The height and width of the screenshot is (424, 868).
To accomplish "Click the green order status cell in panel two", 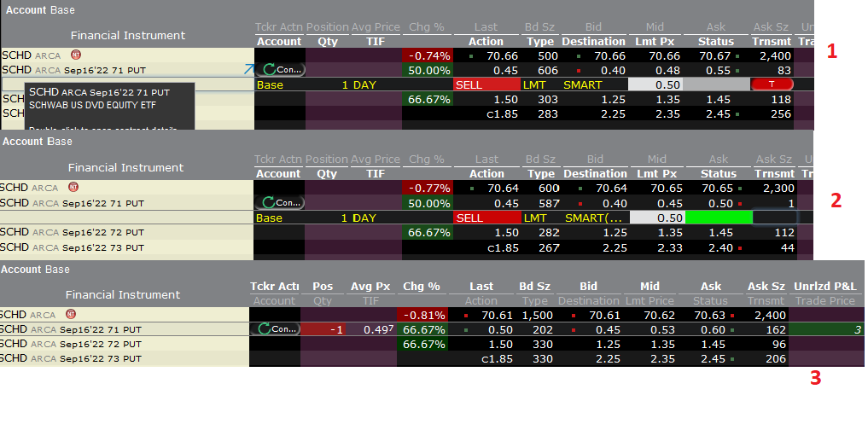I will point(719,218).
